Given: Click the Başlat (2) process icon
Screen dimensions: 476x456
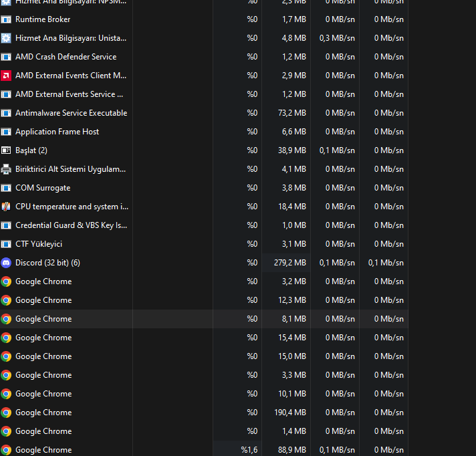Looking at the screenshot, I should point(6,150).
